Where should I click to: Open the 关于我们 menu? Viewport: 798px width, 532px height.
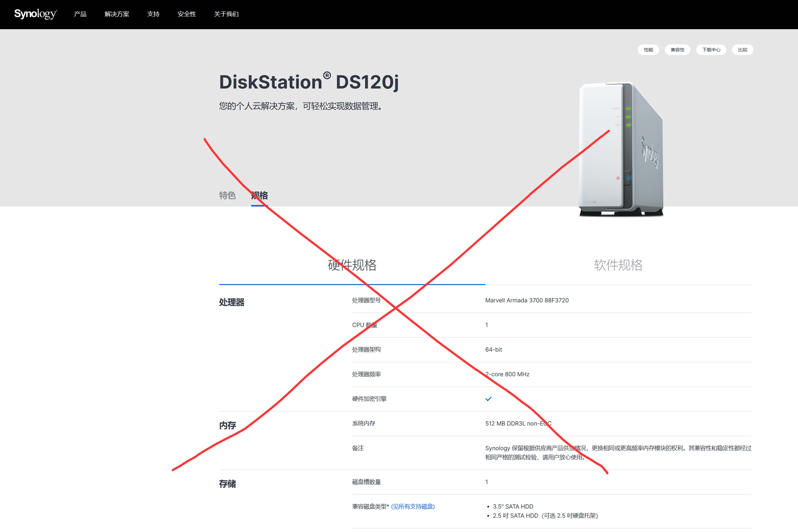226,14
